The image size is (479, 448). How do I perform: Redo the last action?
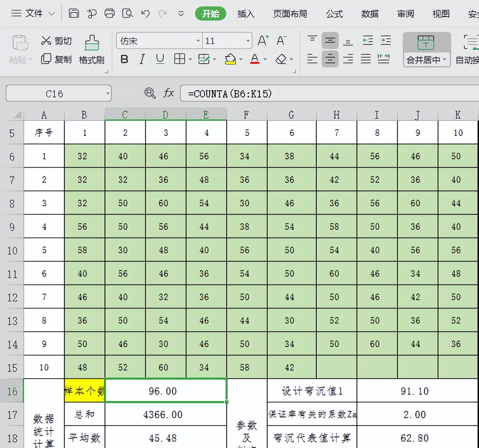163,14
